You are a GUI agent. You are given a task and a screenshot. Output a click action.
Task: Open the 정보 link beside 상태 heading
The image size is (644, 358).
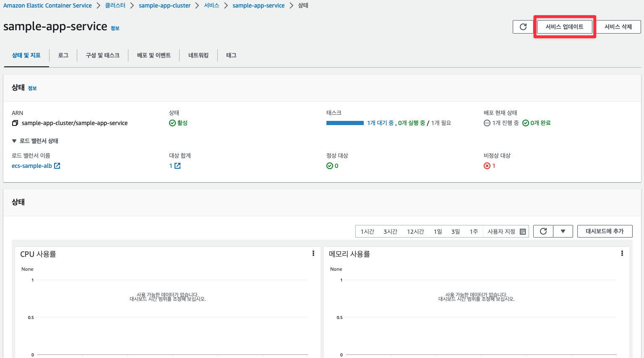(32, 88)
